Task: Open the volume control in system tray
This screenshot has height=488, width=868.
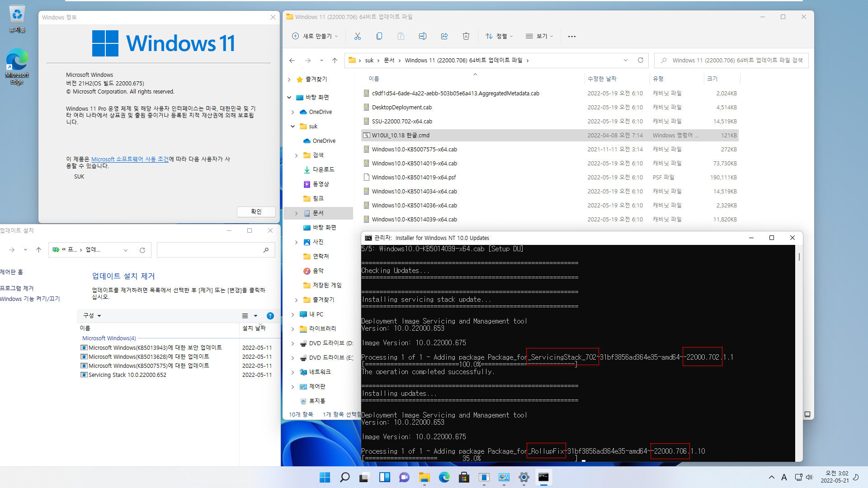Action: click(809, 477)
